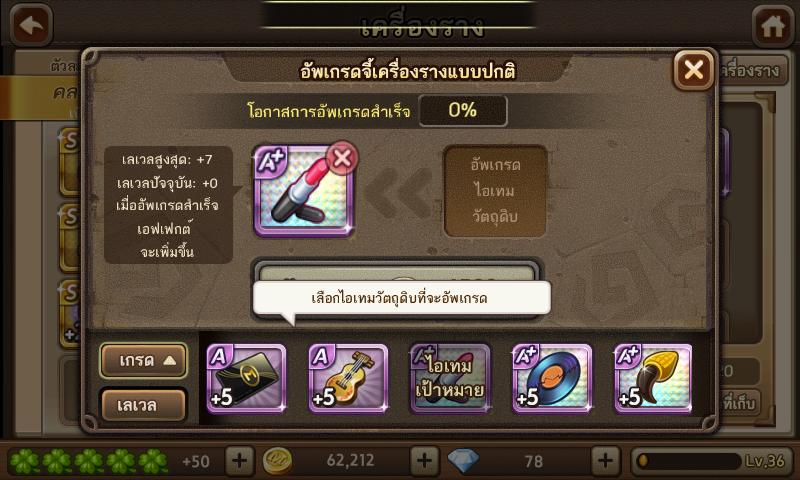This screenshot has height=480, width=800.
Task: Click the gold coin currency icon
Action: (277, 461)
